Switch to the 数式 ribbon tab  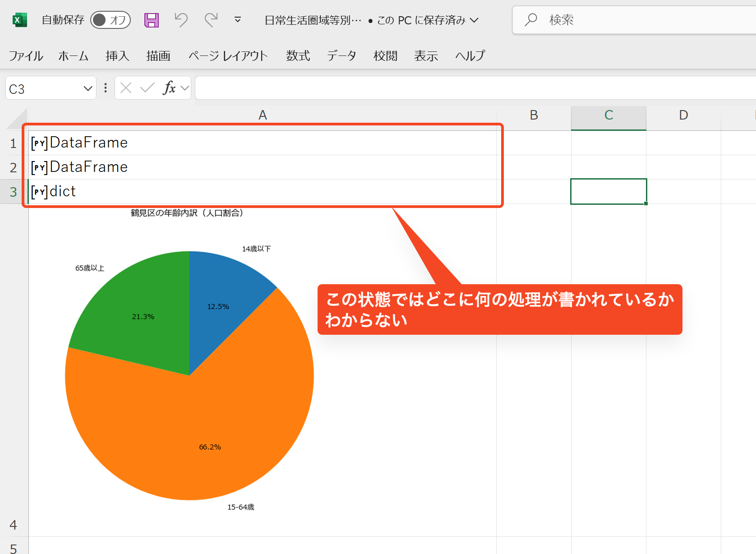coord(298,56)
